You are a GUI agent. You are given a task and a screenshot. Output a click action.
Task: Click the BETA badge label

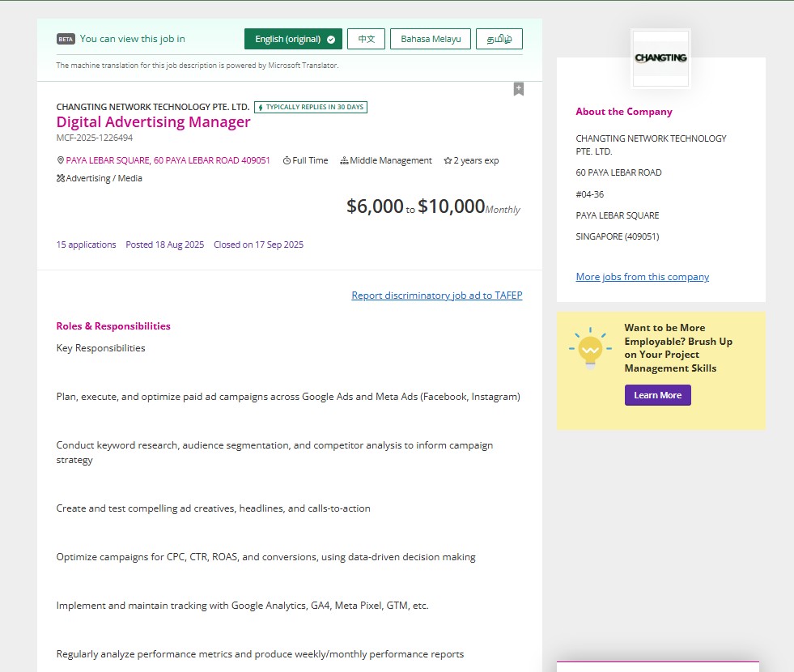[66, 39]
